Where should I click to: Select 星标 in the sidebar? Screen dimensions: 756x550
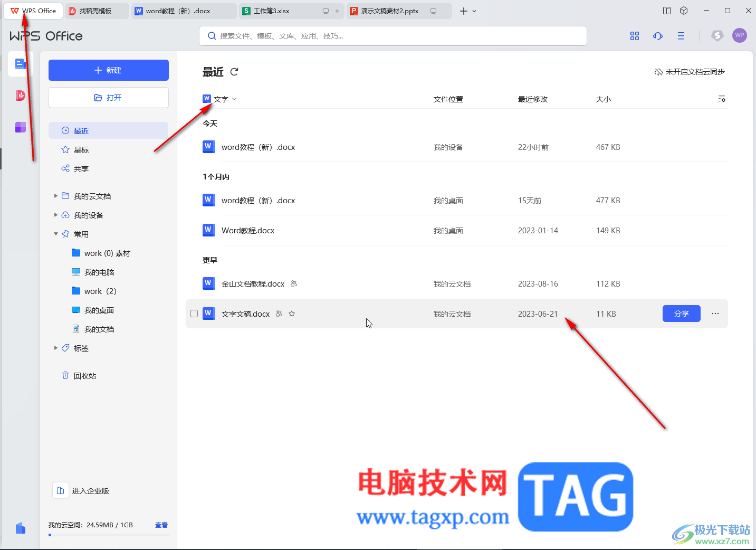(109, 149)
